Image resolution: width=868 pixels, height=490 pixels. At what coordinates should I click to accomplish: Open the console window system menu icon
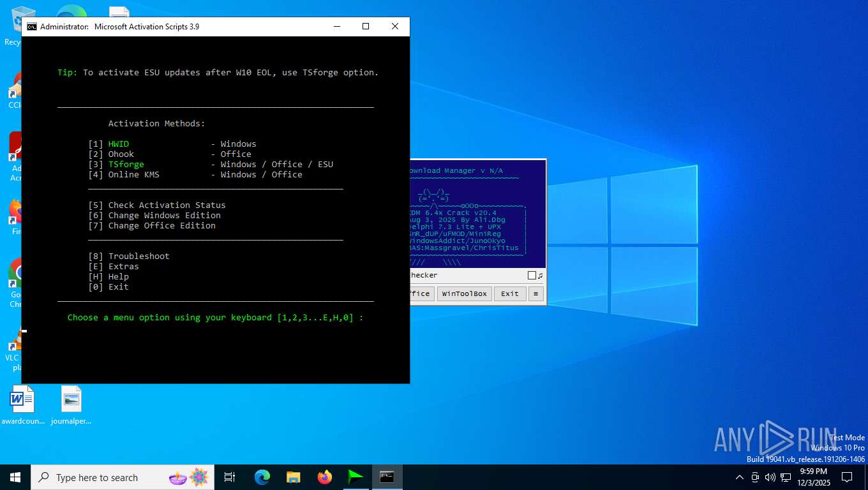(x=32, y=27)
